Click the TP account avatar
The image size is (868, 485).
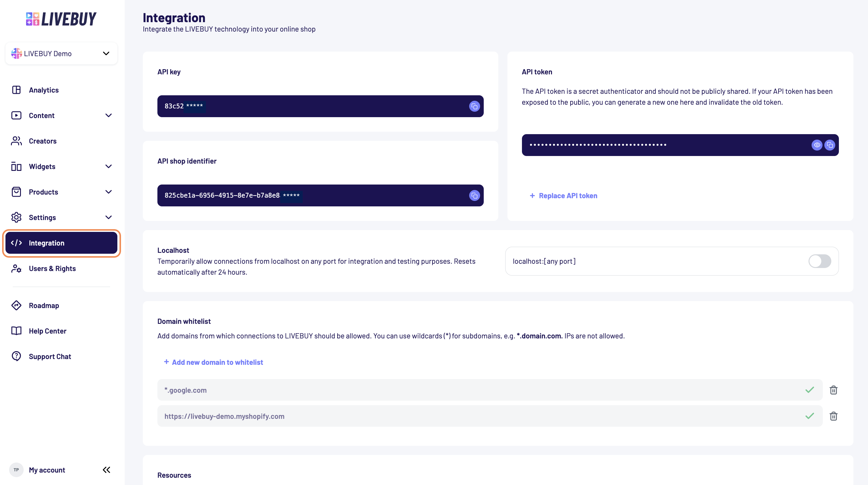tap(16, 470)
